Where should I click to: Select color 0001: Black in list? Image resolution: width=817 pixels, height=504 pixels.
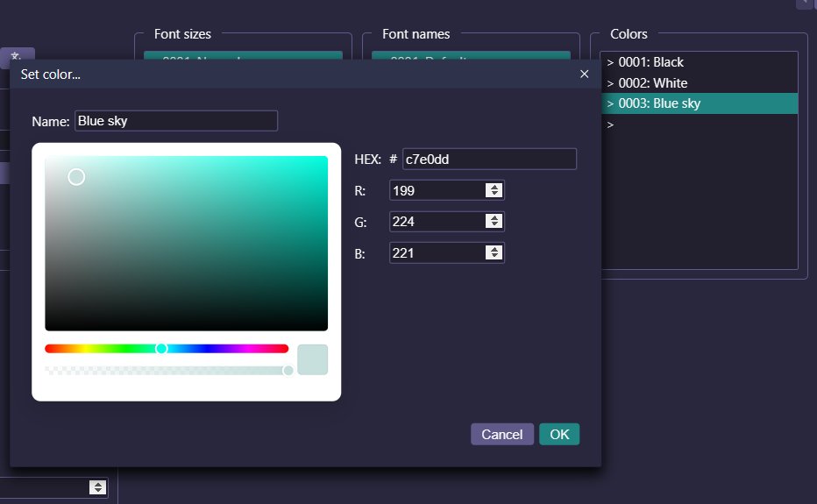(700, 62)
